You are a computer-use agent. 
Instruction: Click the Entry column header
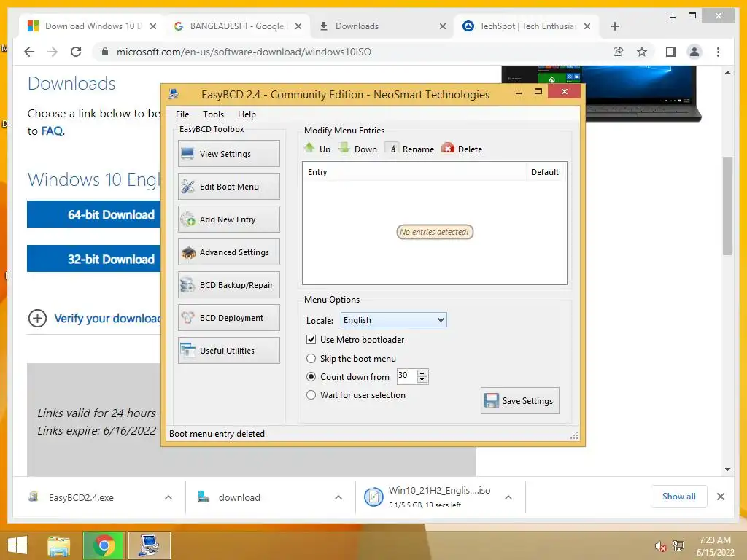(x=414, y=172)
